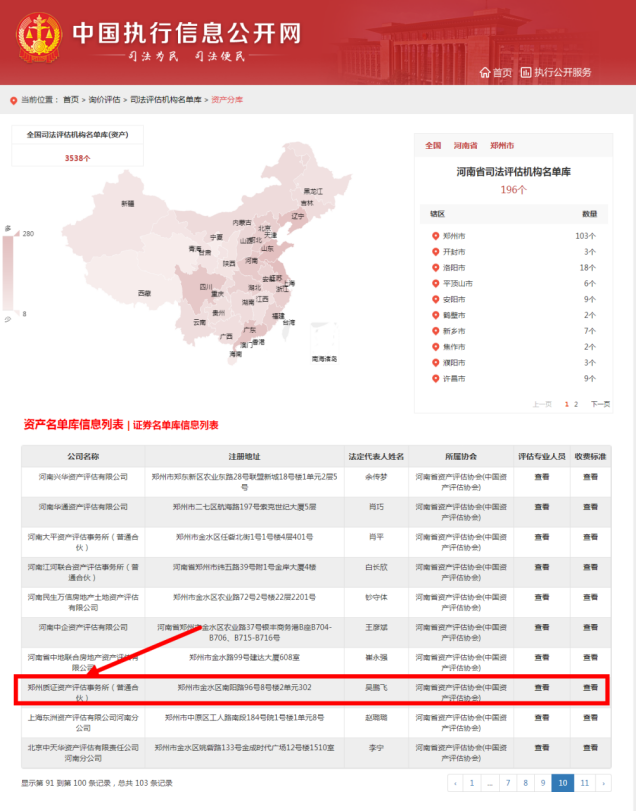Click the pin icon next to 鹤壁市
Screen dimensions: 636x811
click(x=435, y=315)
